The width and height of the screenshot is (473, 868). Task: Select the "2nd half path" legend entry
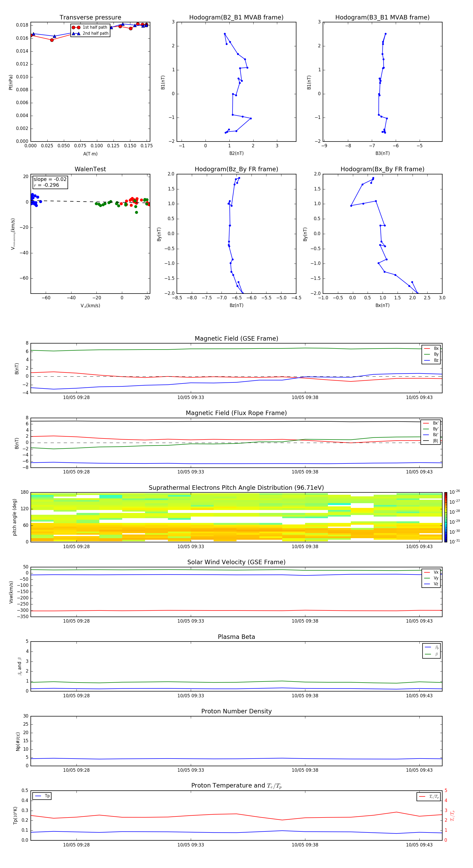[x=90, y=33]
